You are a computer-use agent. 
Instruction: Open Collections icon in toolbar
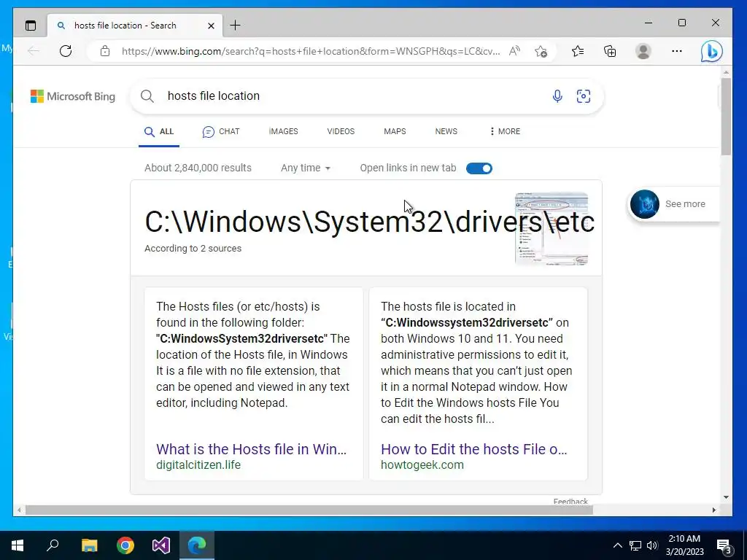pyautogui.click(x=610, y=51)
